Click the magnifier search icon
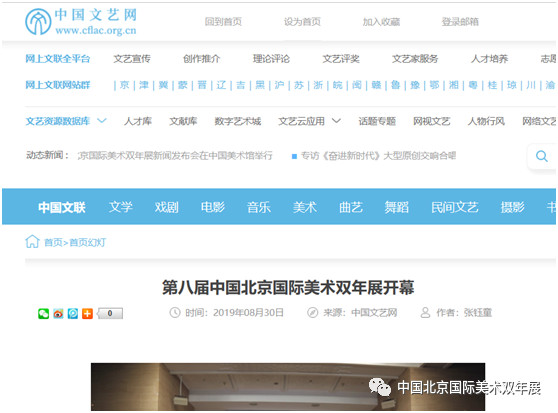 pyautogui.click(x=541, y=156)
